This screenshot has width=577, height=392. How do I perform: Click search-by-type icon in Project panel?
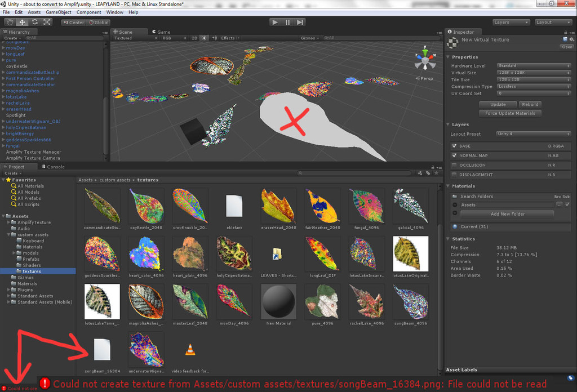tap(420, 173)
